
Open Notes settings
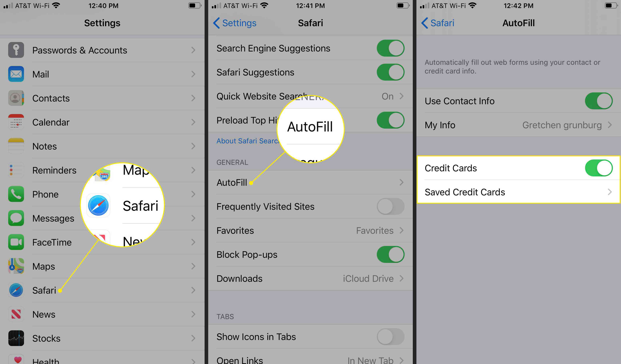click(x=103, y=146)
